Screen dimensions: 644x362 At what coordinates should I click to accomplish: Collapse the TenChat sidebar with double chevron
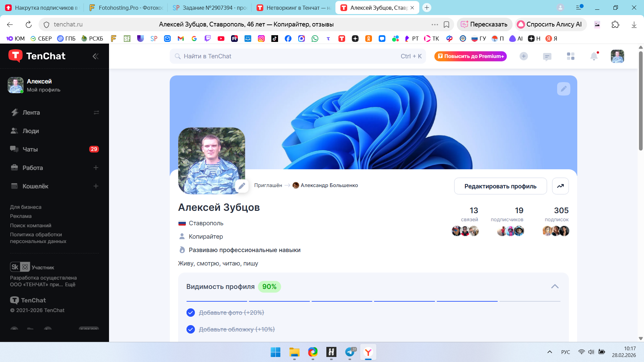(96, 56)
